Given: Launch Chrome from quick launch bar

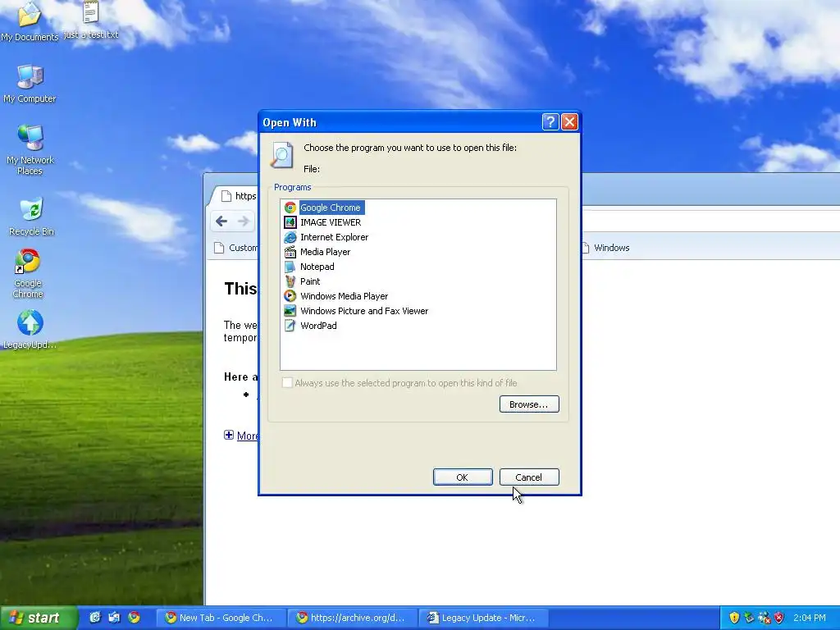Looking at the screenshot, I should point(134,618).
